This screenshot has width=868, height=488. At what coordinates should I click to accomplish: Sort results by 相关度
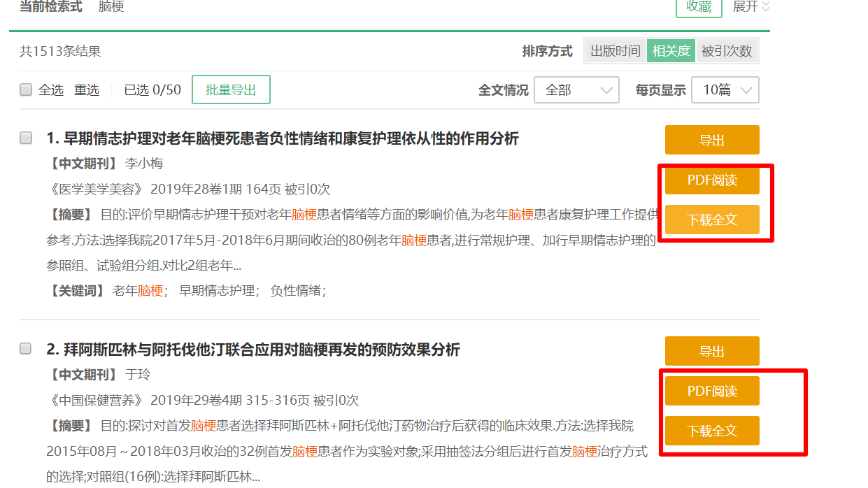point(671,51)
